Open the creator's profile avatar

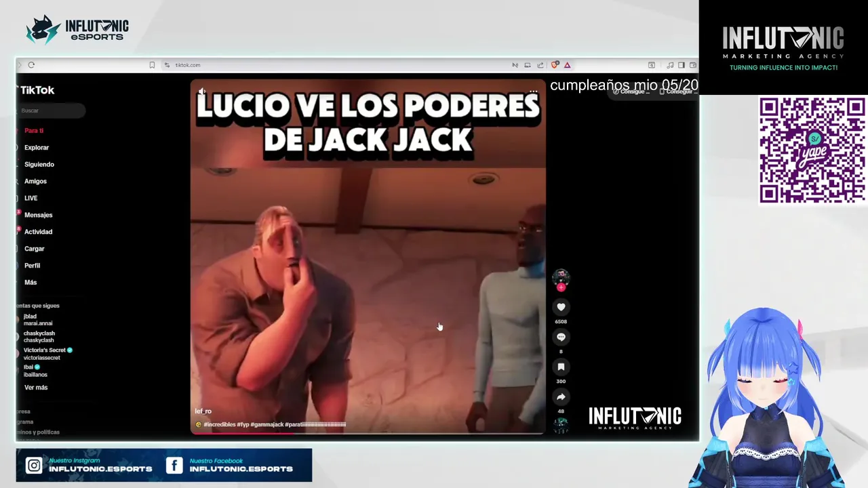[561, 277]
